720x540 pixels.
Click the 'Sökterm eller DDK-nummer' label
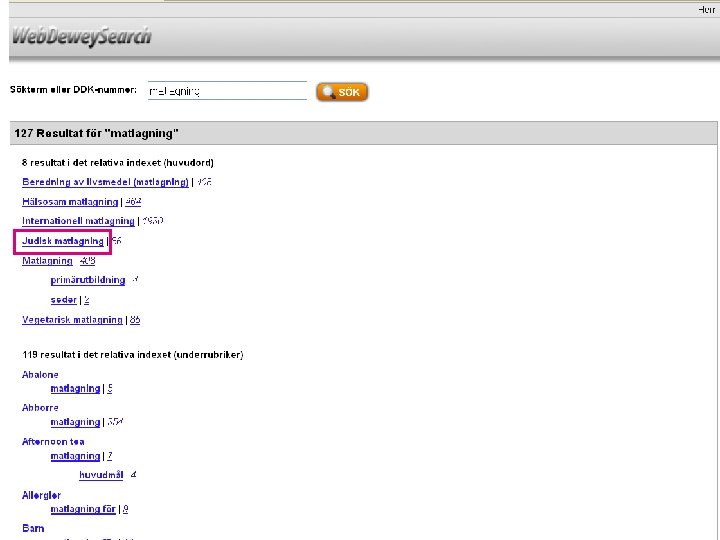[x=73, y=90]
